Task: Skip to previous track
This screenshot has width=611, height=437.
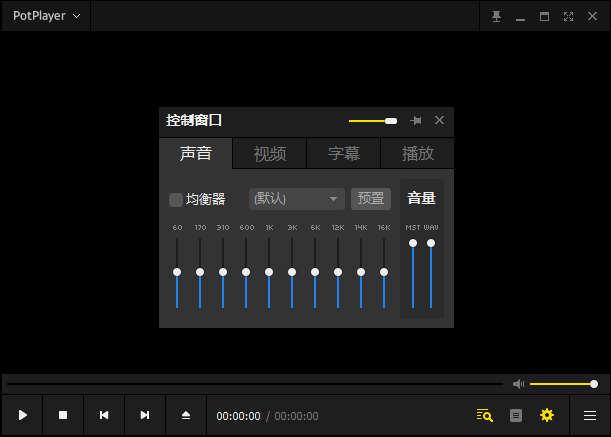Action: [x=104, y=415]
